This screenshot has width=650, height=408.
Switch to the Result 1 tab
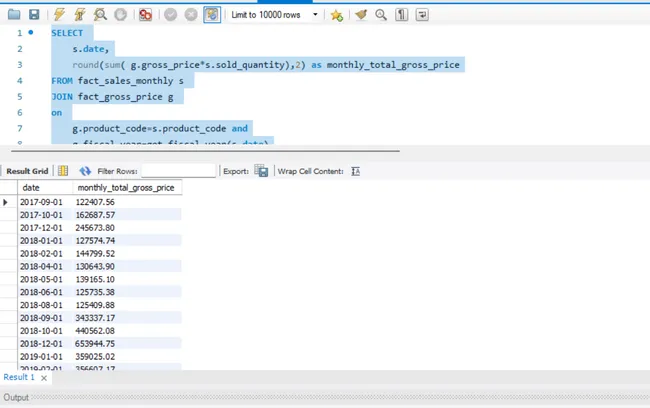pyautogui.click(x=18, y=377)
